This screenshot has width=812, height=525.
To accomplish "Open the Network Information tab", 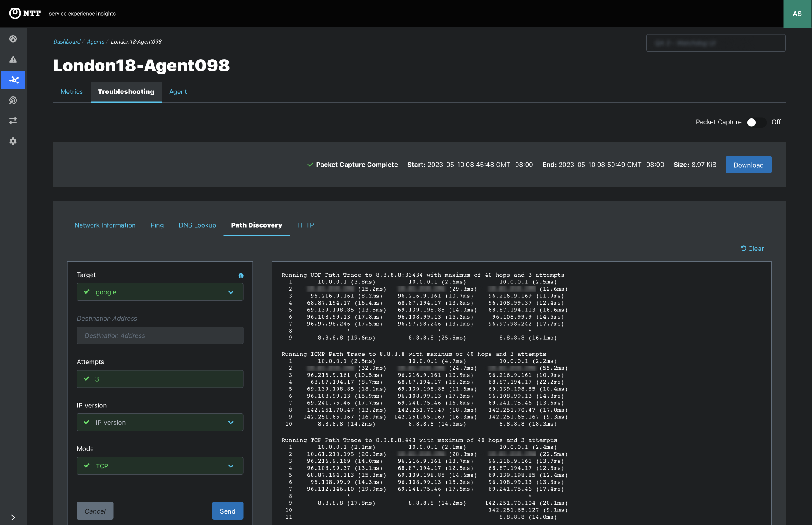I will click(x=105, y=225).
